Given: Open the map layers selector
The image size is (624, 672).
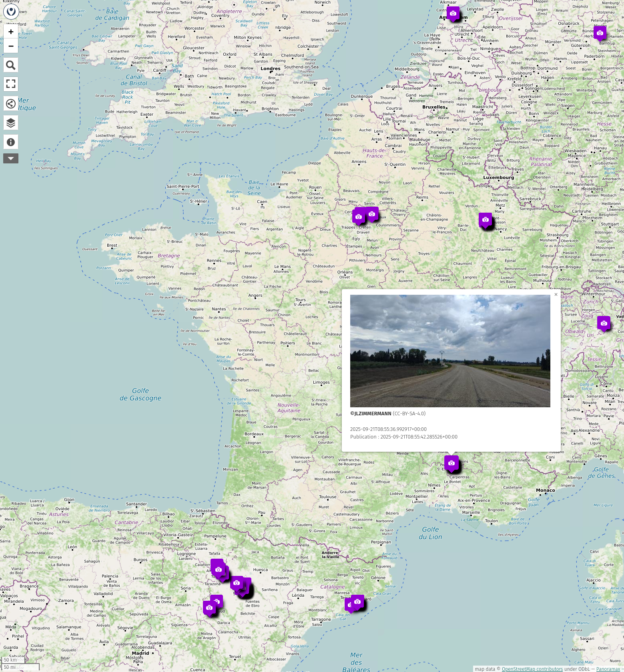Looking at the screenshot, I should 11,123.
